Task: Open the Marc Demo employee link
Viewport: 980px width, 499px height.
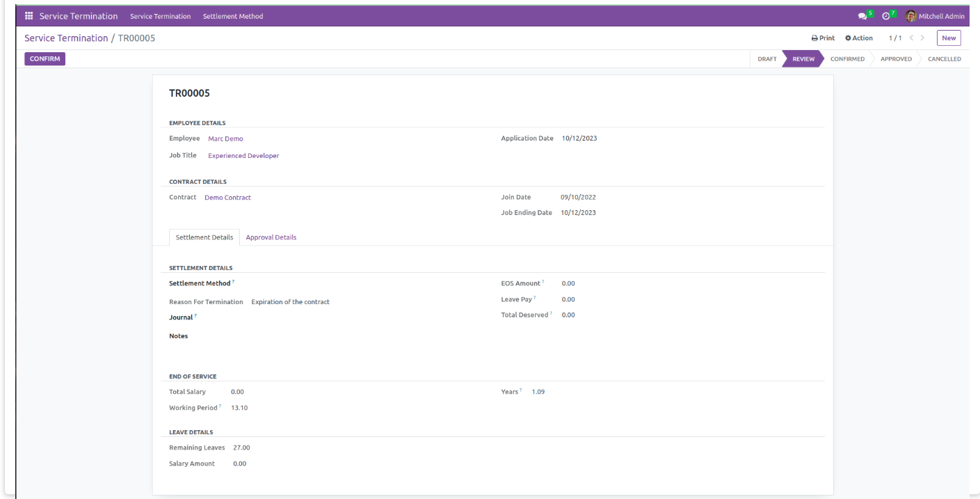Action: coord(225,138)
